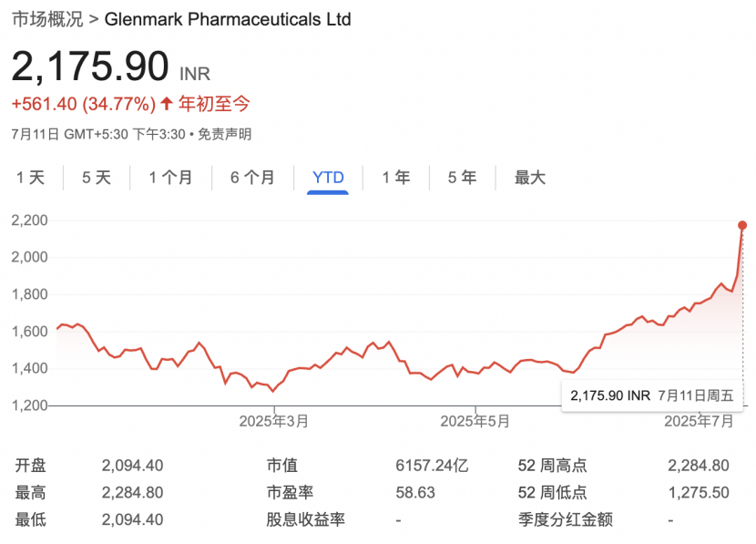Viewport: 756px width, 544px height.
Task: Show the 1个月 chart range
Action: click(170, 178)
